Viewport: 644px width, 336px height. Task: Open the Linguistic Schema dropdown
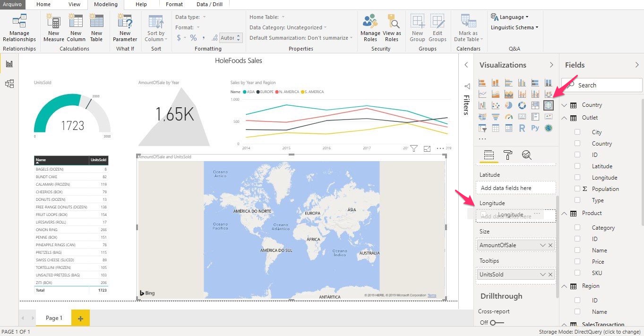pos(515,27)
